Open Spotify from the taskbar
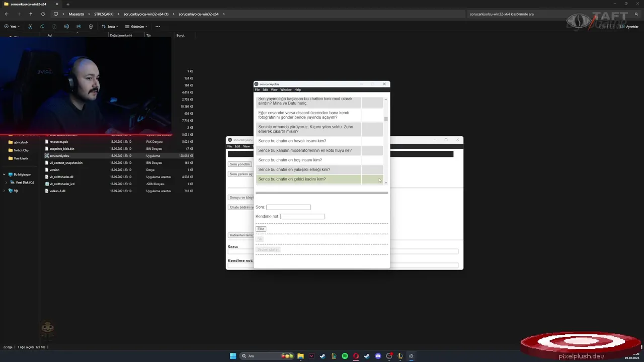The image size is (644, 362). click(x=345, y=356)
